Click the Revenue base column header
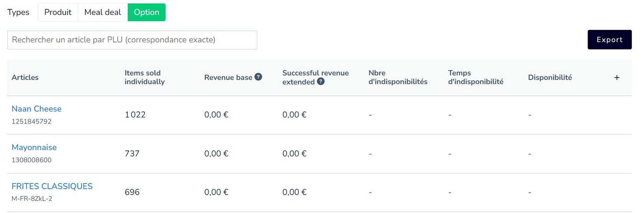Viewport: 644px width, 213px height. tap(228, 78)
